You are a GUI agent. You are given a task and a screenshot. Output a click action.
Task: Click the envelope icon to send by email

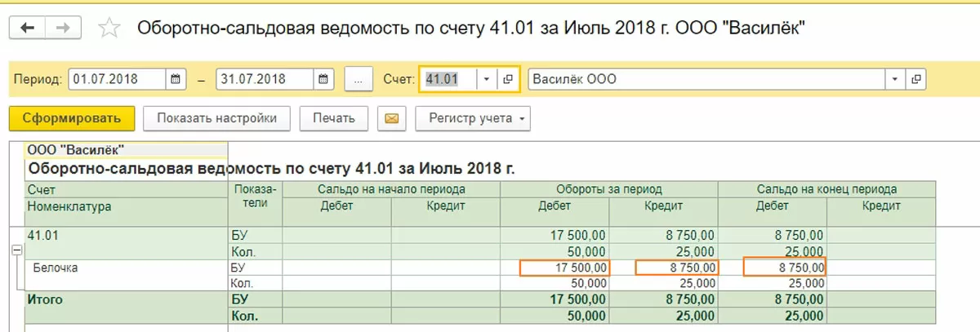click(x=390, y=118)
